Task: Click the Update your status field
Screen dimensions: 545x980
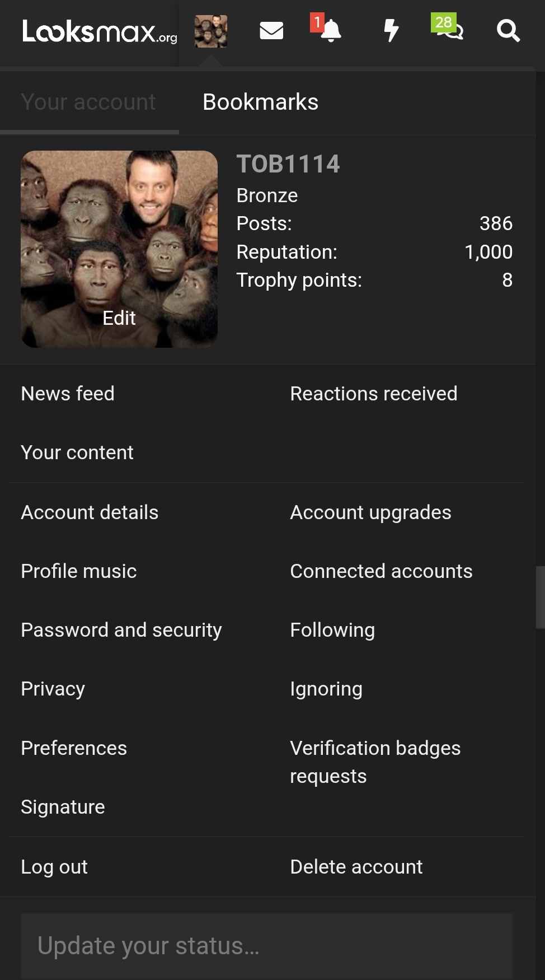Action: [x=267, y=946]
